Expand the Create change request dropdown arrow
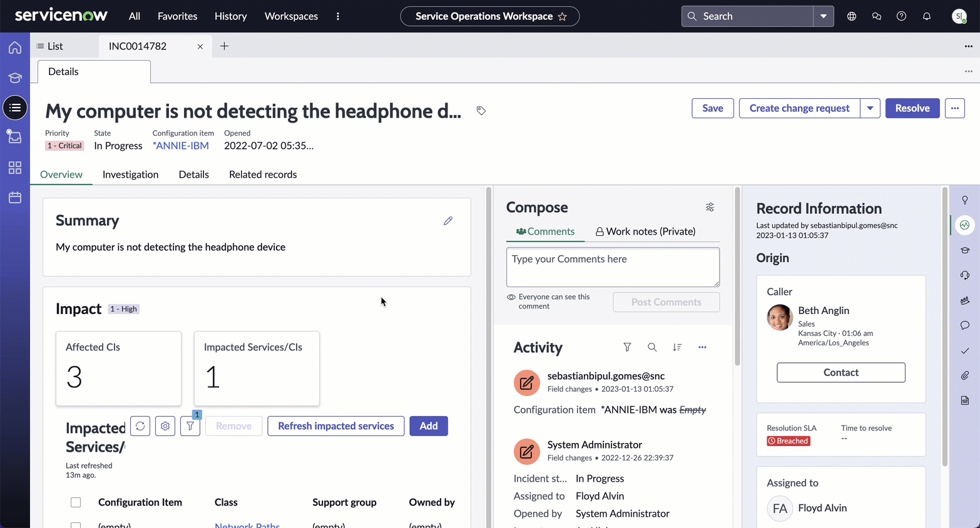Viewport: 980px width, 528px height. click(870, 108)
